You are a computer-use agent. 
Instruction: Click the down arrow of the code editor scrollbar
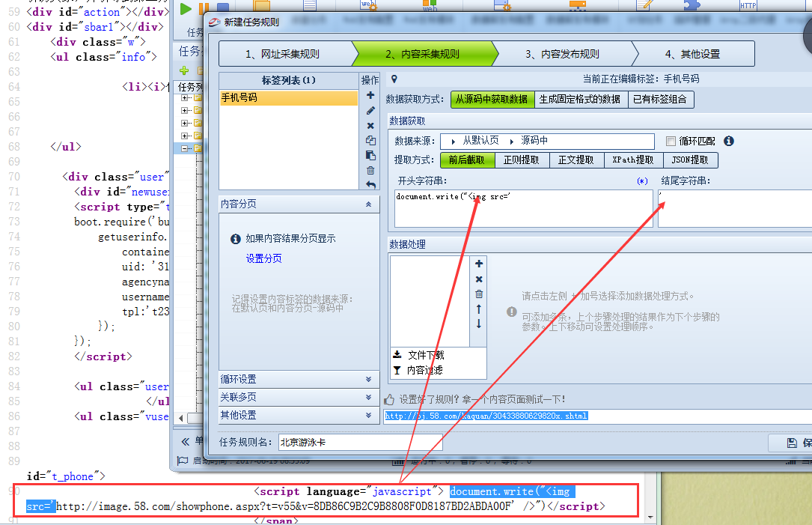tap(650, 518)
